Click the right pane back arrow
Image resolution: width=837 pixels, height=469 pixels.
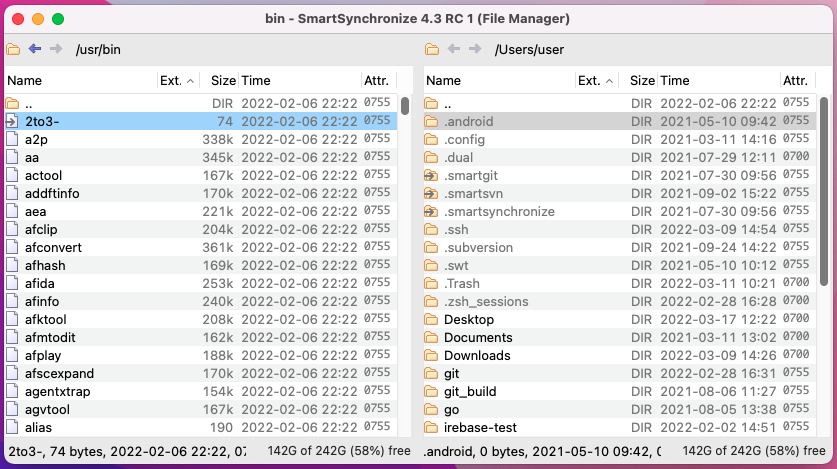(454, 49)
